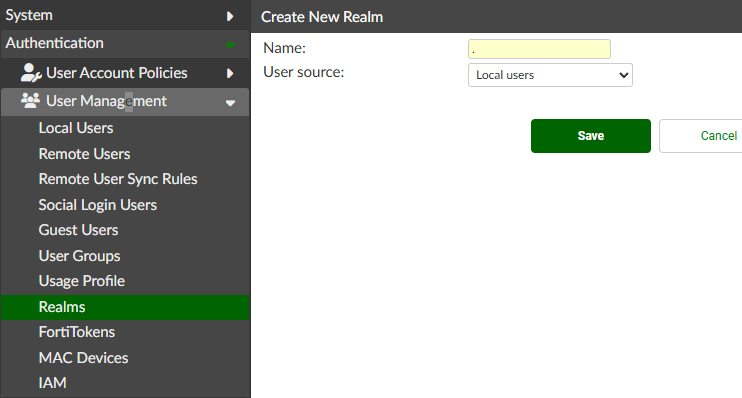Open the FortiTokens page
The height and width of the screenshot is (398, 742).
point(77,332)
